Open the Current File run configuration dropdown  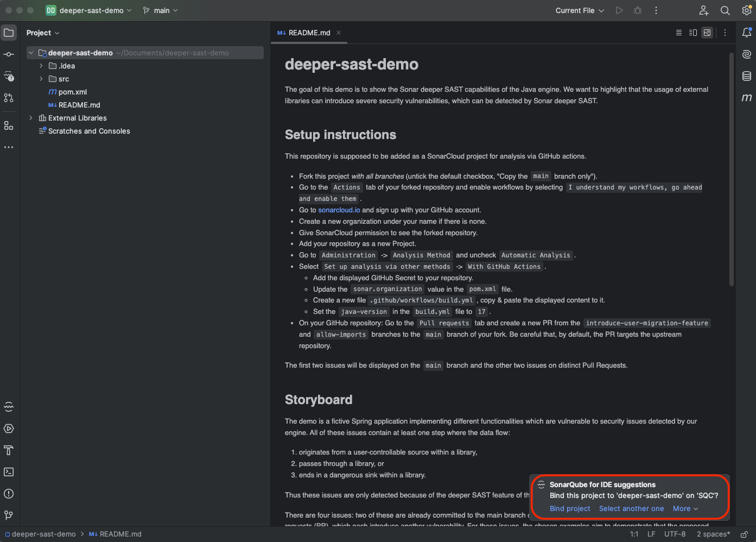pos(579,10)
